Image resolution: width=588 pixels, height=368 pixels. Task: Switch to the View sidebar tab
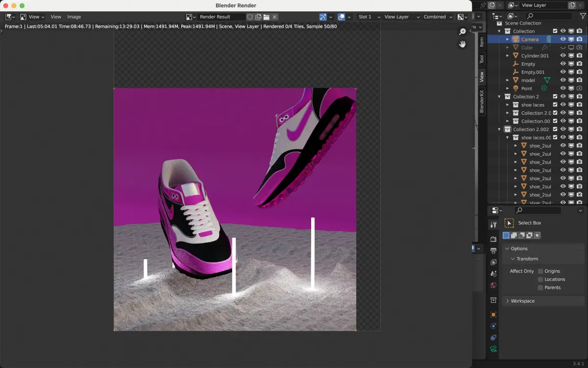click(x=482, y=77)
